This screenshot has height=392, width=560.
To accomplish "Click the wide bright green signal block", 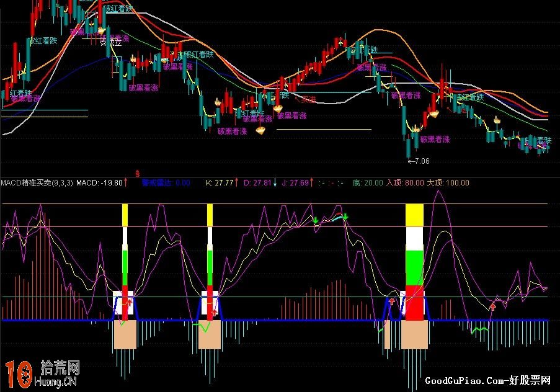I will [415, 268].
